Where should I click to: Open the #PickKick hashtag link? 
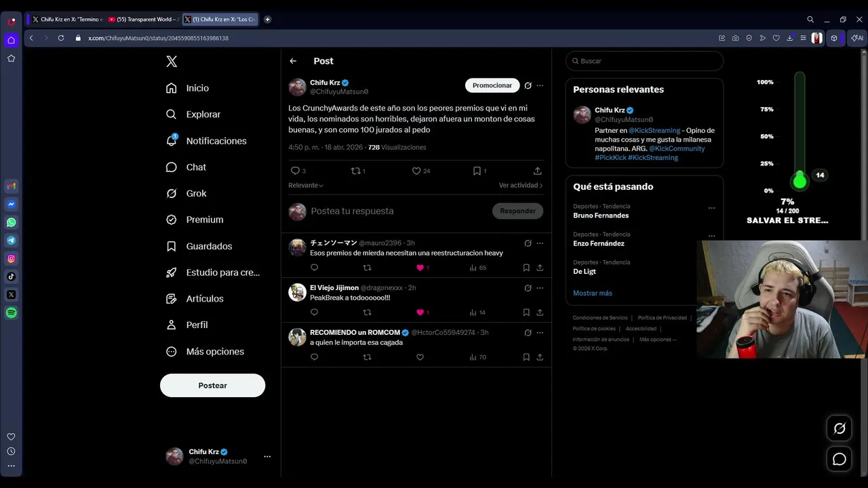[610, 157]
